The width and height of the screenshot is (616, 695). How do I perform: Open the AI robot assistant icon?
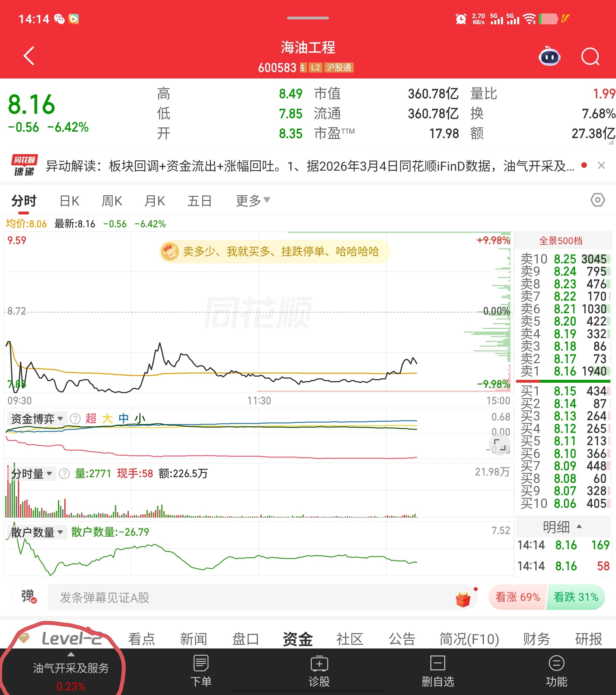pos(549,57)
